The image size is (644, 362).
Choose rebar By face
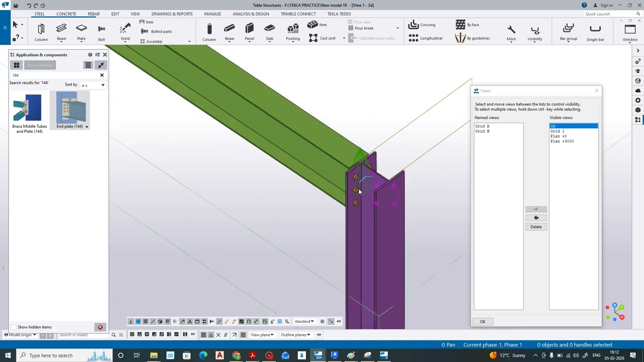coord(467,25)
